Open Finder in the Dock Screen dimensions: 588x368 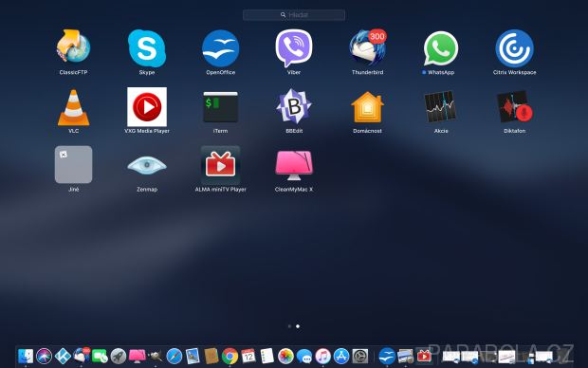[26, 356]
